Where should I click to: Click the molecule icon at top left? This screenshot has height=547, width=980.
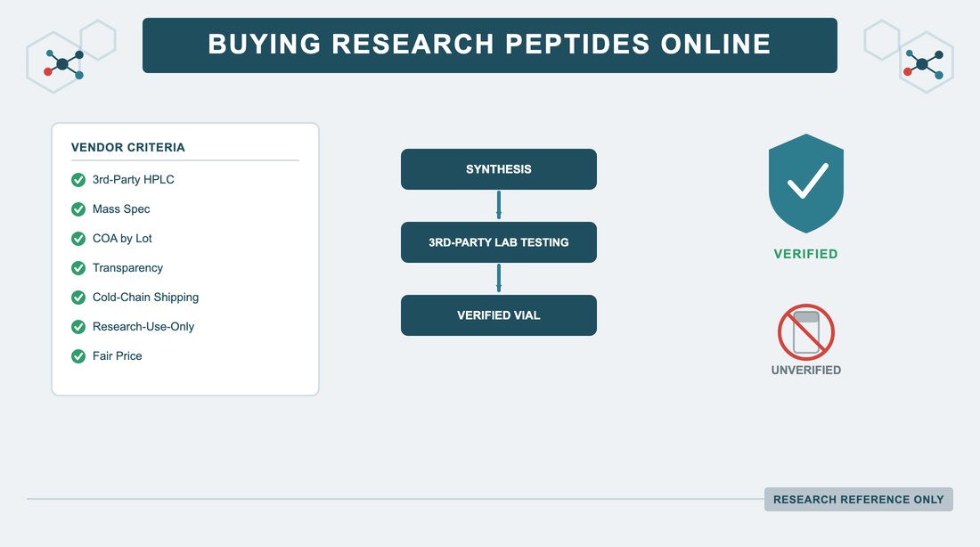[64, 64]
